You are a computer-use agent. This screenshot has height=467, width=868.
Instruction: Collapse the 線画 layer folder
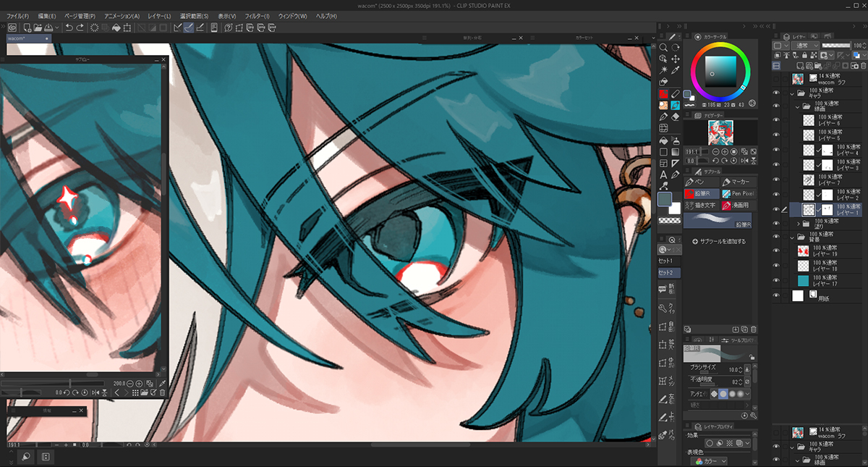[x=796, y=106]
